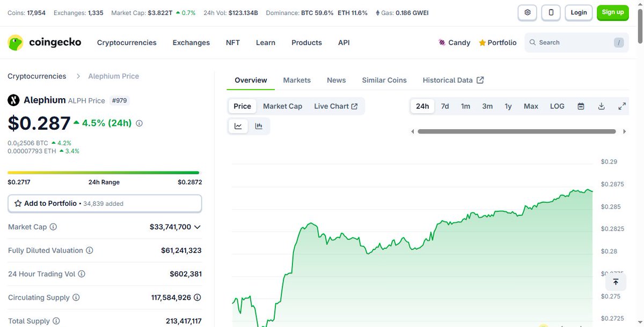
Task: Open Cryptocurrencies nav menu
Action: pyautogui.click(x=127, y=42)
